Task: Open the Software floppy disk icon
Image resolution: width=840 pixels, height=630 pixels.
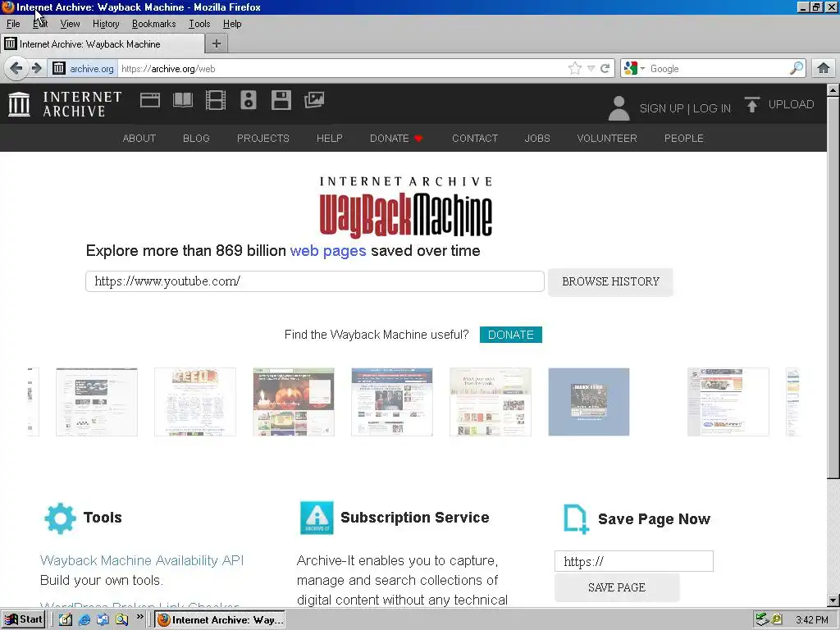Action: coord(281,100)
